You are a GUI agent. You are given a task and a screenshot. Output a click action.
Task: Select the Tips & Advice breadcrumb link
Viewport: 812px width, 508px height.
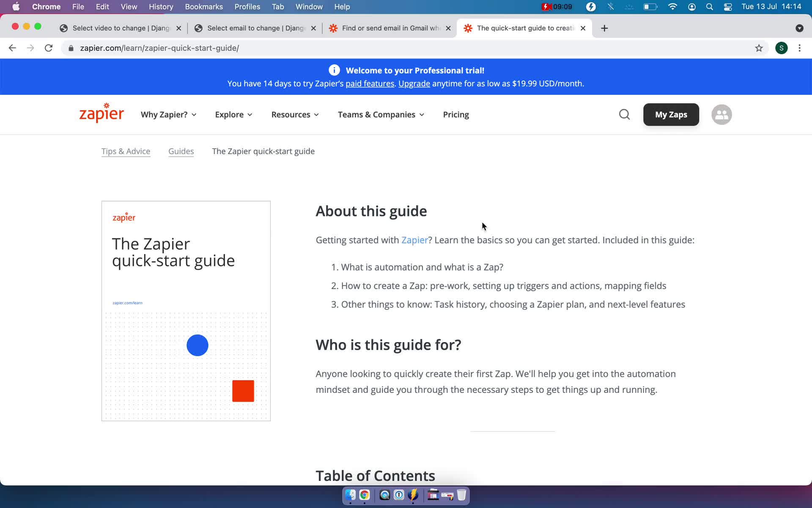(x=125, y=151)
